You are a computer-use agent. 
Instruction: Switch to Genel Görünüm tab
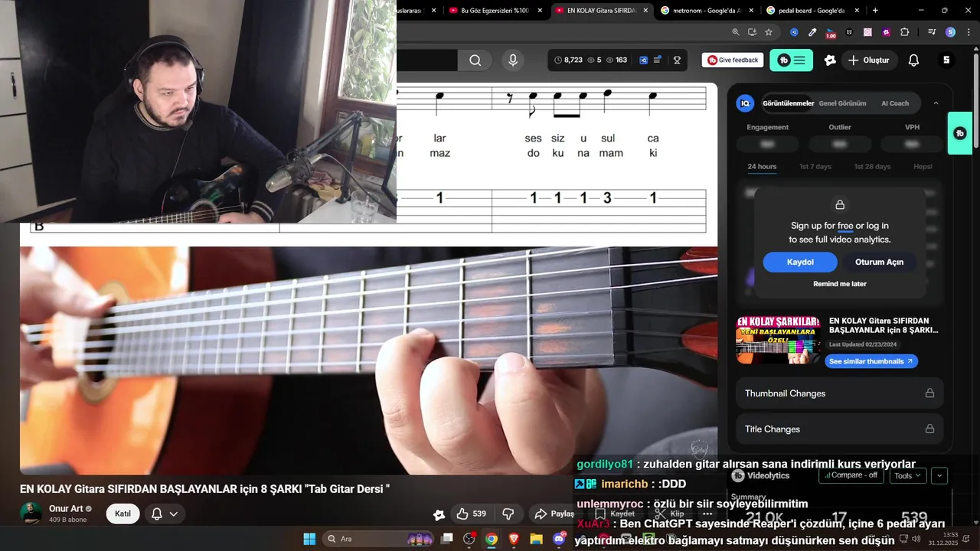(x=842, y=103)
